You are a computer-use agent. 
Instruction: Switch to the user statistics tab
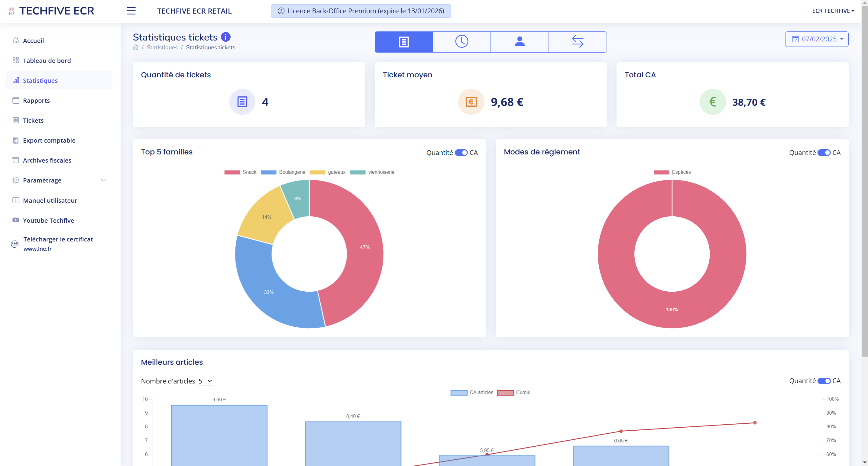click(520, 42)
